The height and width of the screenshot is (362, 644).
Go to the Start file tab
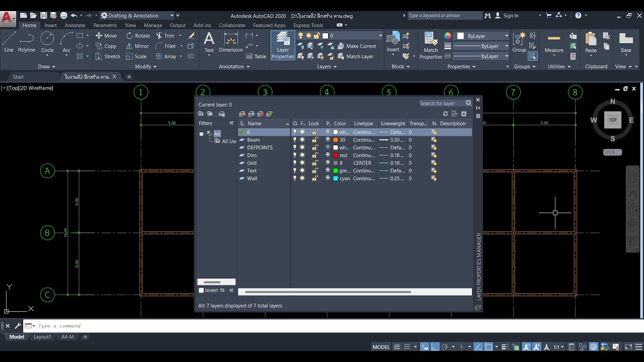(x=18, y=77)
